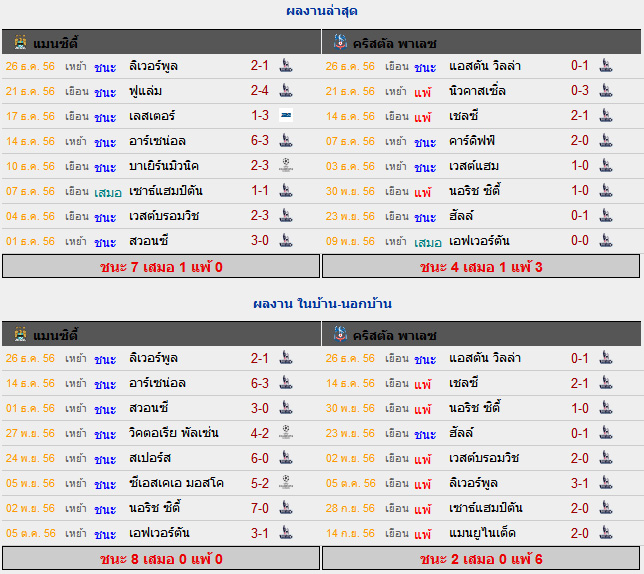Click the league icon on the เวสต์บรอมวิช 2-0 row
The width and height of the screenshot is (644, 574).
(606, 458)
